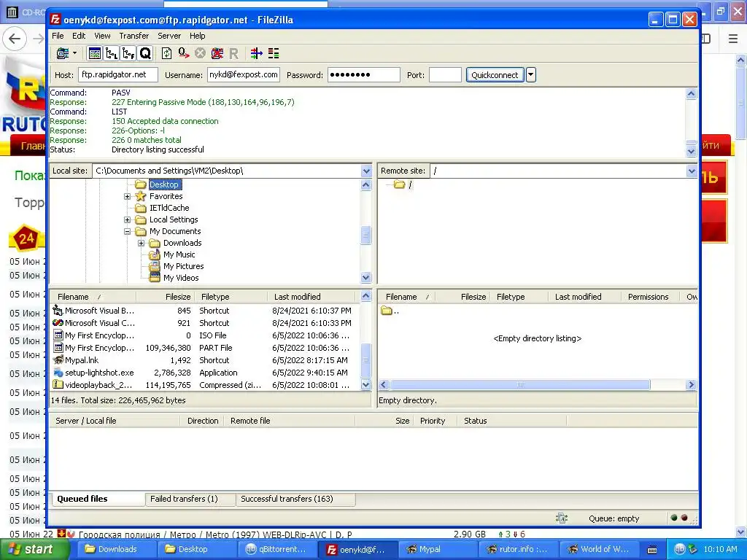The height and width of the screenshot is (560, 747).
Task: Switch to the Failed transfers (1) tab
Action: click(190, 499)
